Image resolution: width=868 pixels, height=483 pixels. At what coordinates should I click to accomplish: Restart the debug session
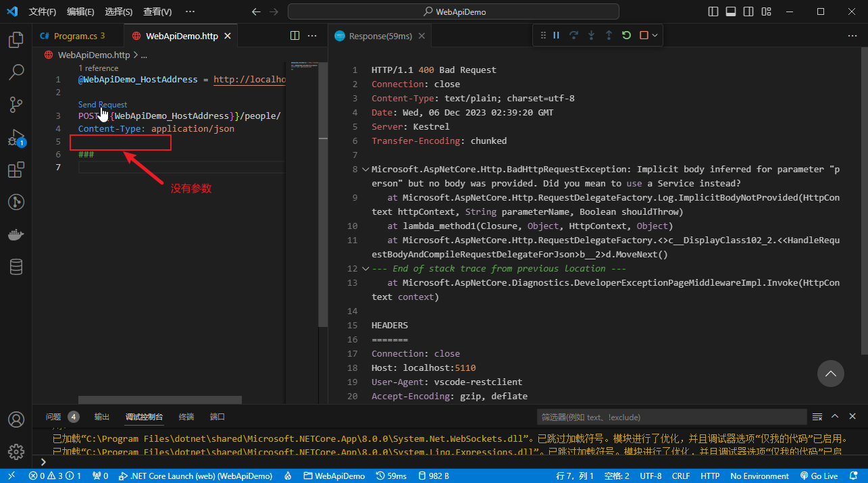tap(626, 35)
